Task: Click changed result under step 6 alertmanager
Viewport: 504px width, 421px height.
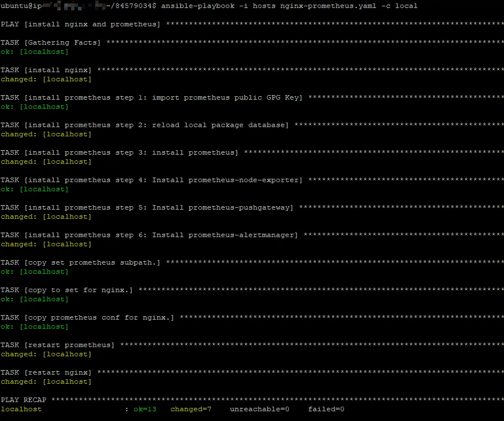Action: (46, 244)
